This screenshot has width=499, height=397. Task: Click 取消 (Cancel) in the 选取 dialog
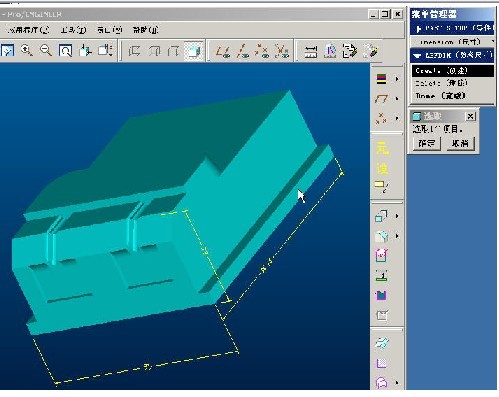pyautogui.click(x=460, y=143)
